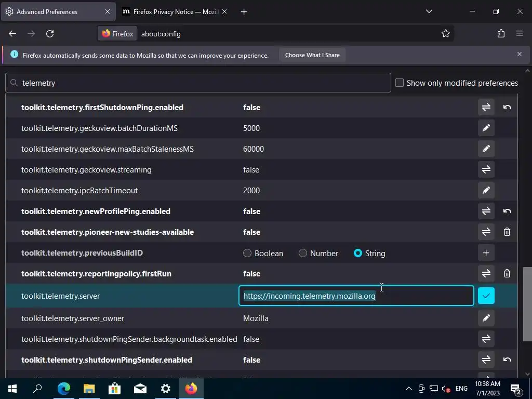The height and width of the screenshot is (399, 532).
Task: Click ENG language indicator
Action: pos(461,389)
